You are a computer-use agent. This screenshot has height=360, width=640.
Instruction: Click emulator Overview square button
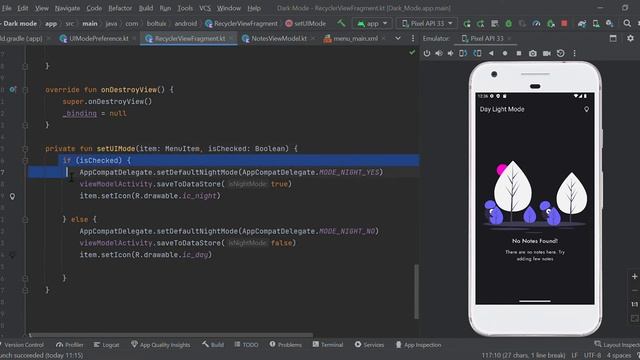pos(519,53)
